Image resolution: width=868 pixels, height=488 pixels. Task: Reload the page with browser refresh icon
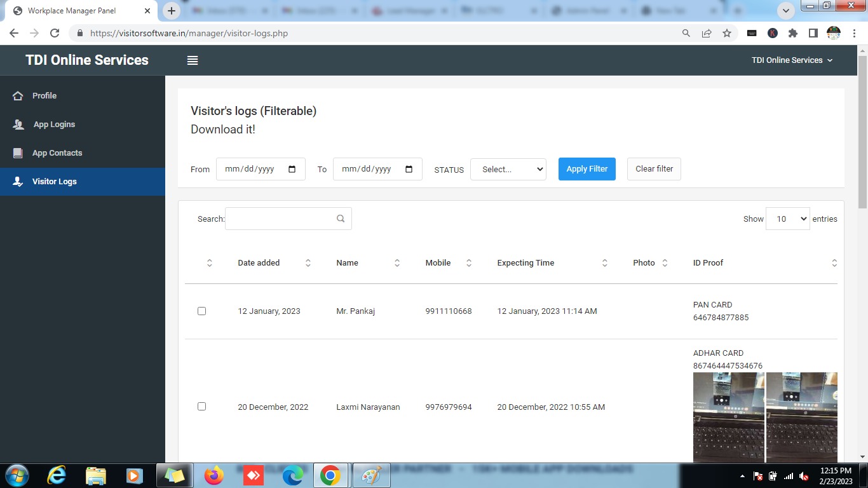pos(55,33)
